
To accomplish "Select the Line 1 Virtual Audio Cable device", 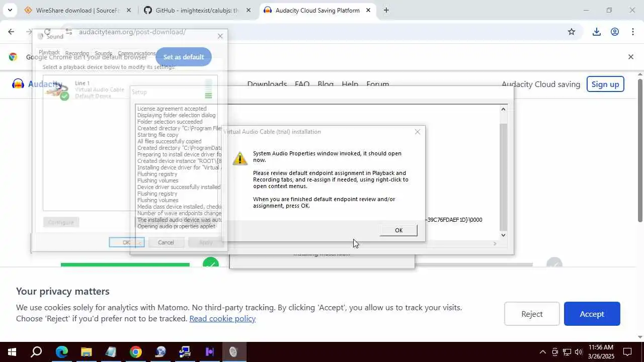I will pyautogui.click(x=130, y=89).
